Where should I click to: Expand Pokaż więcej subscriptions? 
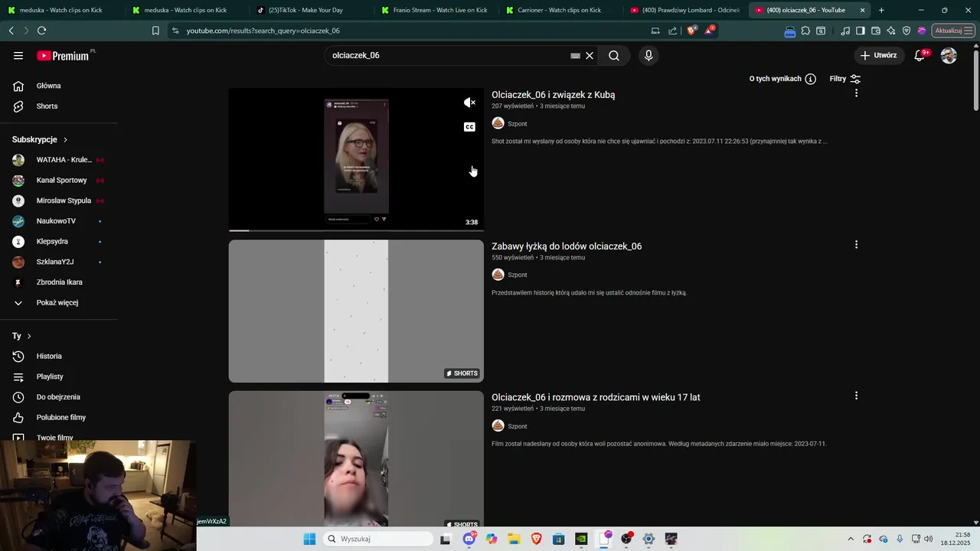[59, 303]
